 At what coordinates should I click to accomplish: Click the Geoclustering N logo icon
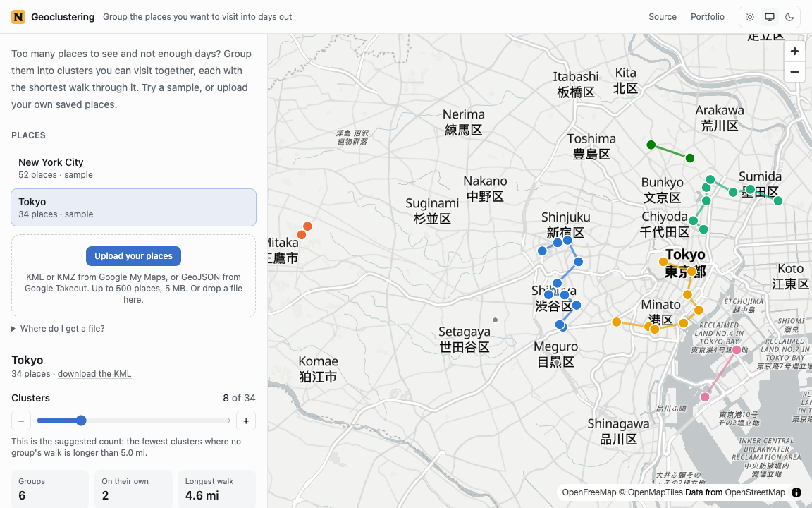tap(18, 17)
